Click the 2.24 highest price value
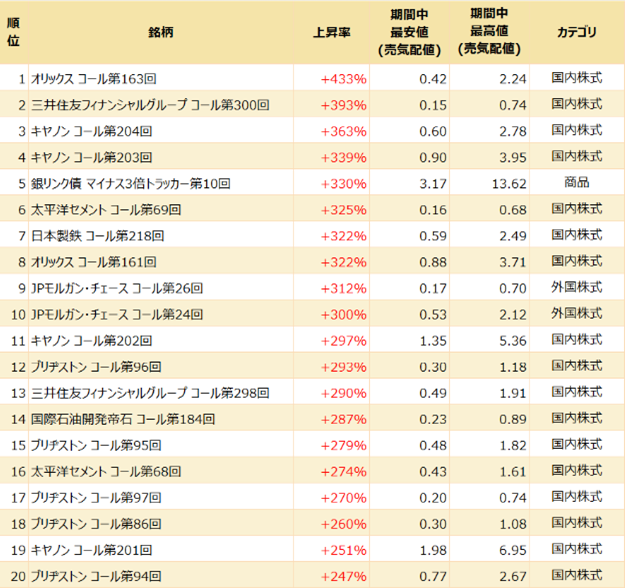625x588 pixels. pos(513,79)
